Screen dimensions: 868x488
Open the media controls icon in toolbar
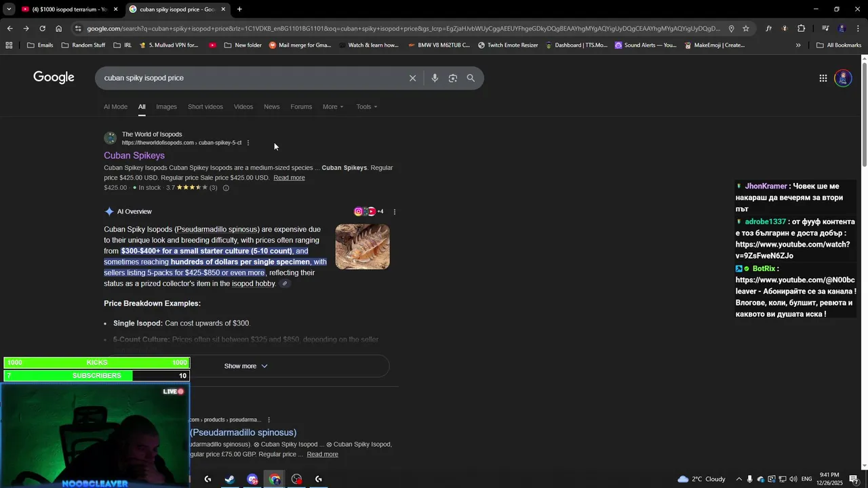[825, 28]
